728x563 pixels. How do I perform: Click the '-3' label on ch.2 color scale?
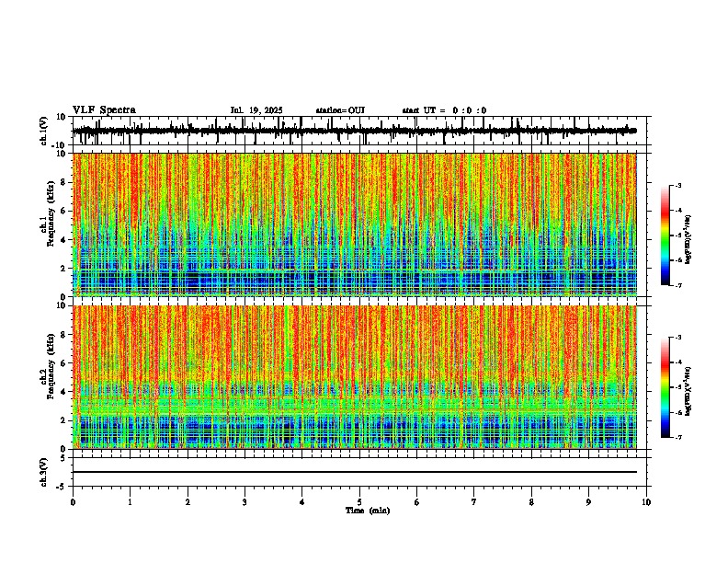point(678,338)
